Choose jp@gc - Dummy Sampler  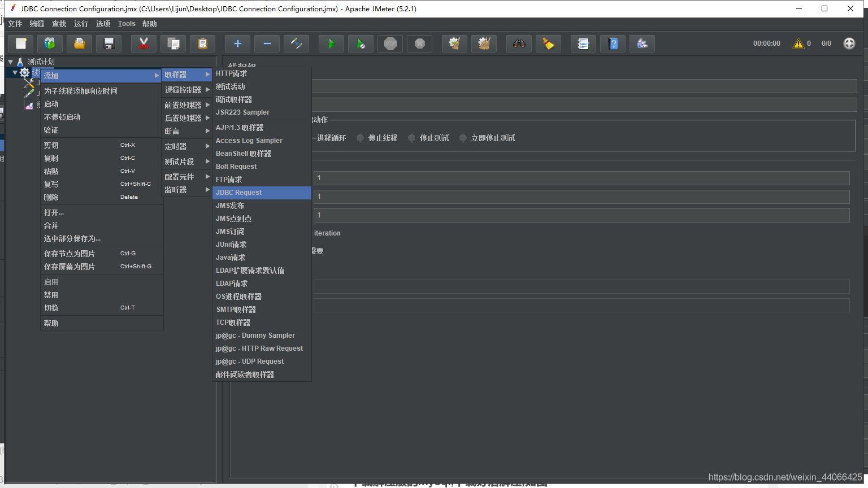point(262,335)
